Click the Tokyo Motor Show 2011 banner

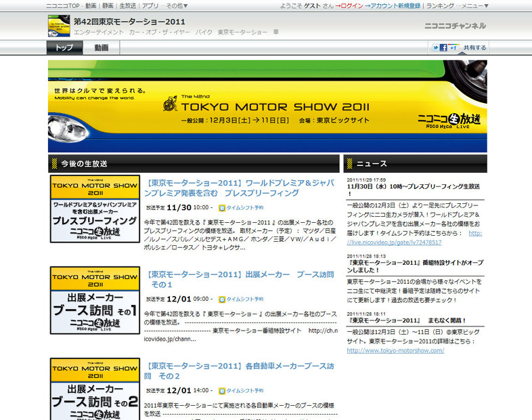[x=267, y=106]
